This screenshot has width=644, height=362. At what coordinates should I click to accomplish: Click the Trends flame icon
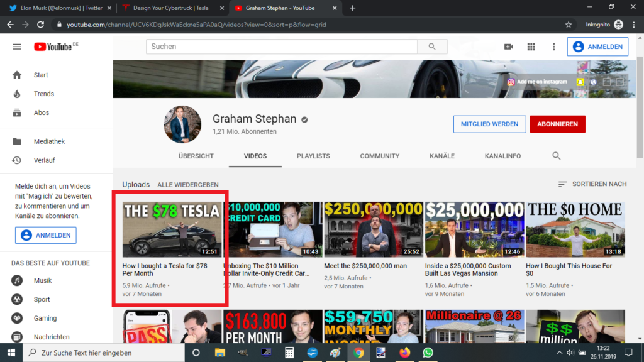(x=17, y=94)
